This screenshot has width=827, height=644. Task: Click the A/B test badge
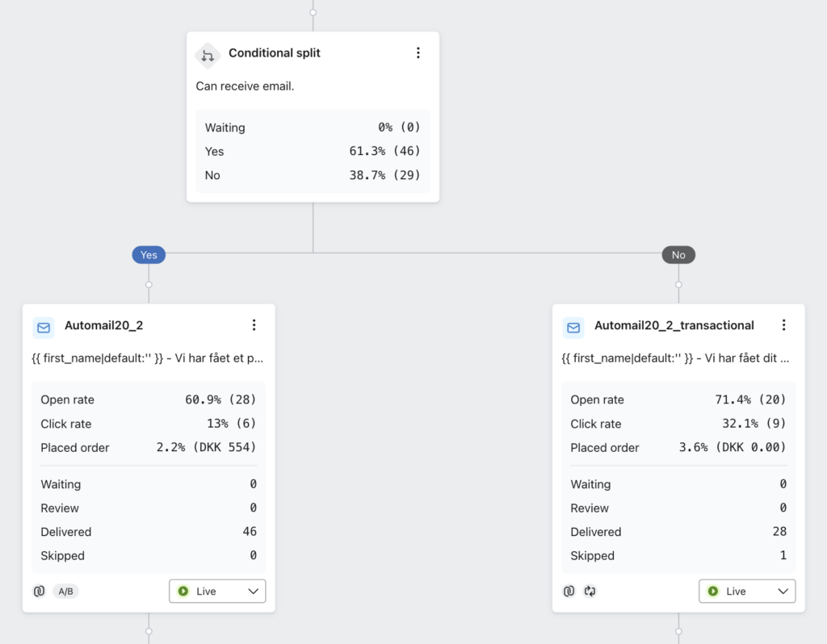pos(66,592)
